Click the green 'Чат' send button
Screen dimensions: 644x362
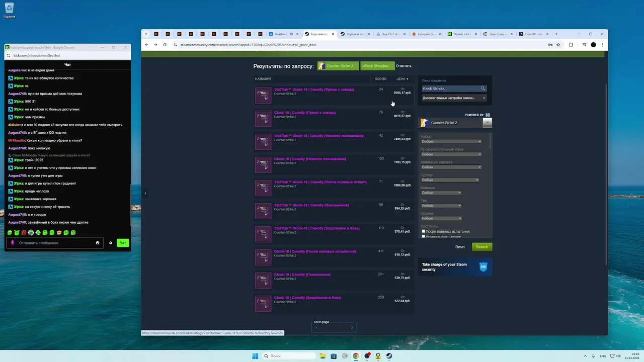(122, 243)
